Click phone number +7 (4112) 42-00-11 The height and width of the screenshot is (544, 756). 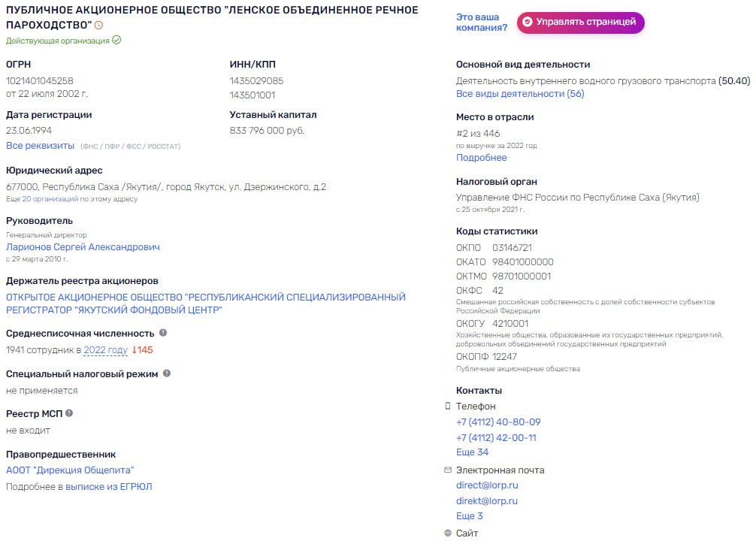coord(496,438)
